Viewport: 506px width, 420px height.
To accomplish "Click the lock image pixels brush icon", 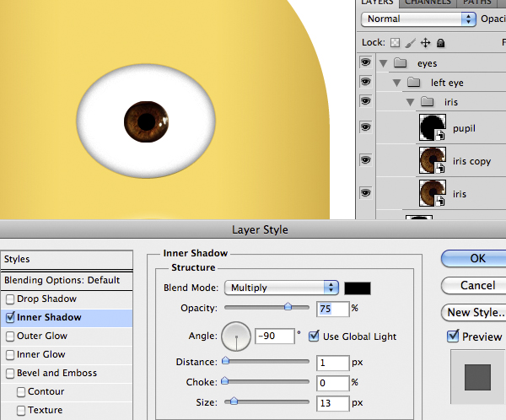I will point(410,42).
